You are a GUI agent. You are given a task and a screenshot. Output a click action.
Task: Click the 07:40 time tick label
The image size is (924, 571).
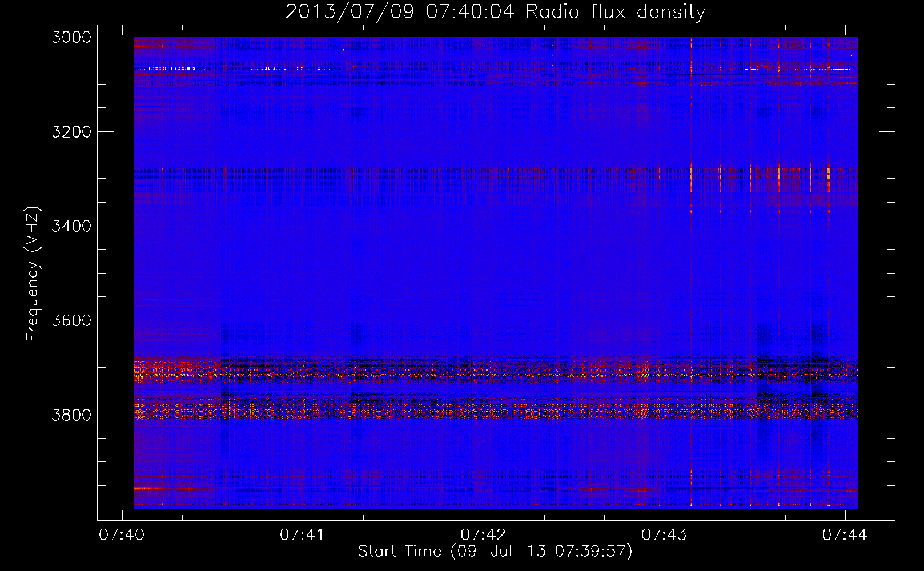(x=122, y=534)
